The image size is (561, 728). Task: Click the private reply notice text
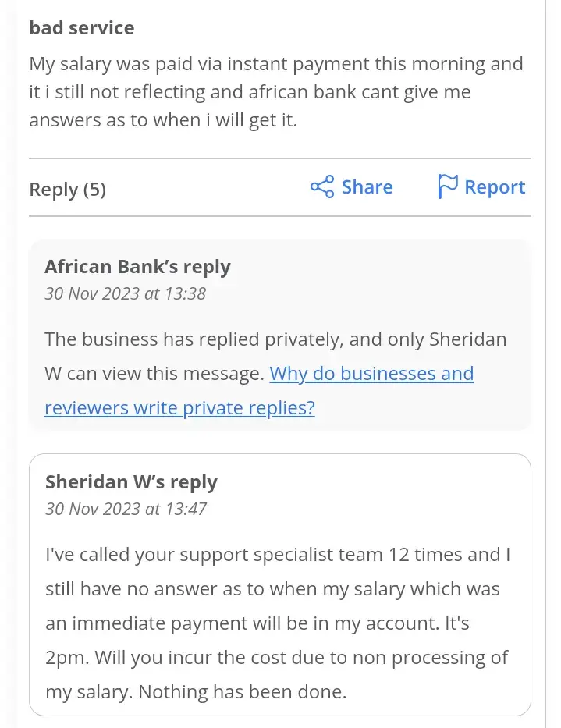[x=234, y=340]
